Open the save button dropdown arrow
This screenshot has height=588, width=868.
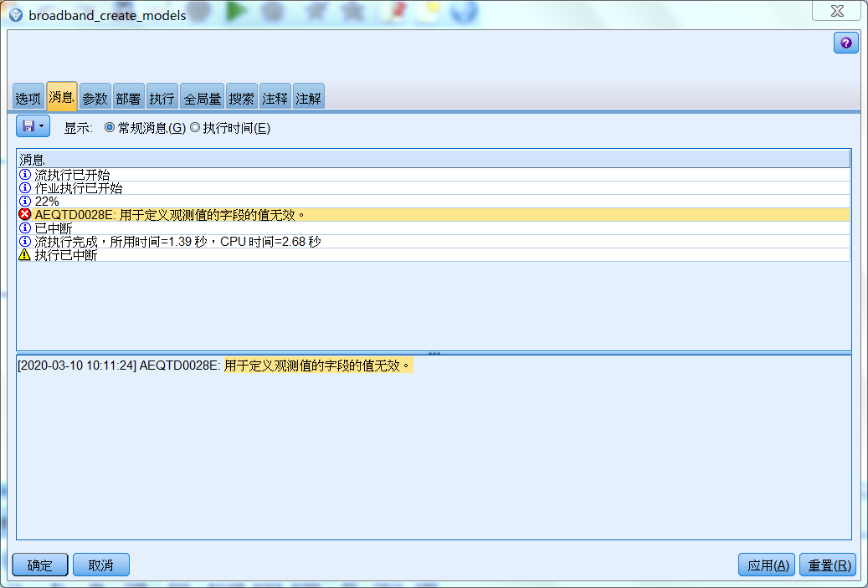[x=42, y=126]
